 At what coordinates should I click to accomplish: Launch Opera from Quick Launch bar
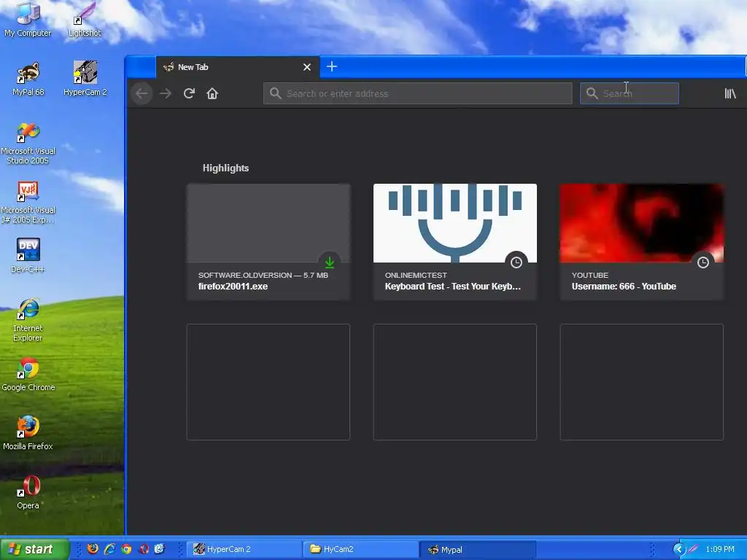tap(144, 549)
